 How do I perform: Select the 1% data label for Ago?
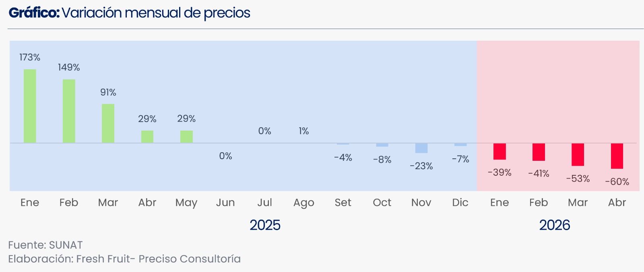tap(304, 131)
